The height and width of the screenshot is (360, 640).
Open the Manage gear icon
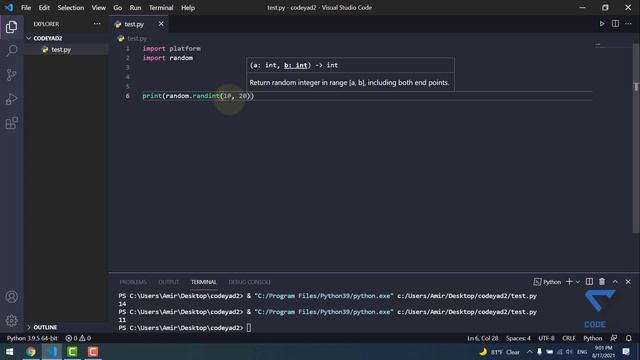click(11, 320)
